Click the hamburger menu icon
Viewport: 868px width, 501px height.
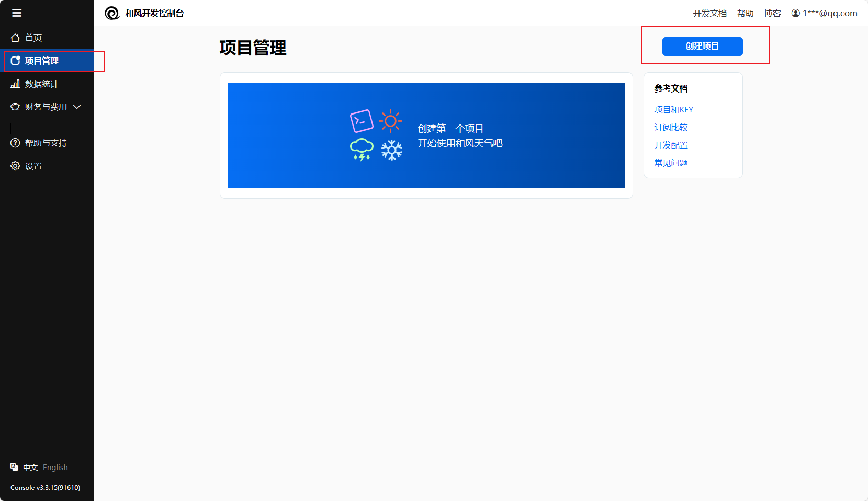click(17, 13)
